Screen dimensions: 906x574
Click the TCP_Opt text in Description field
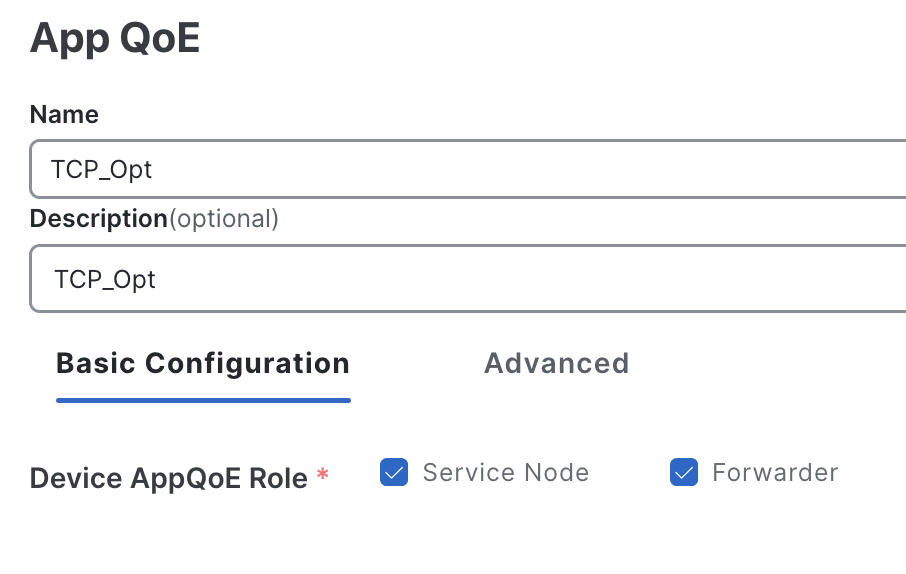pyautogui.click(x=105, y=279)
